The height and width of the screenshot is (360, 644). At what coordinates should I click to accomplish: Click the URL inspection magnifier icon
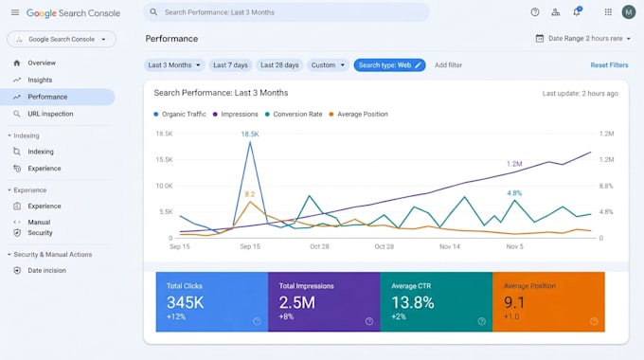[17, 114]
